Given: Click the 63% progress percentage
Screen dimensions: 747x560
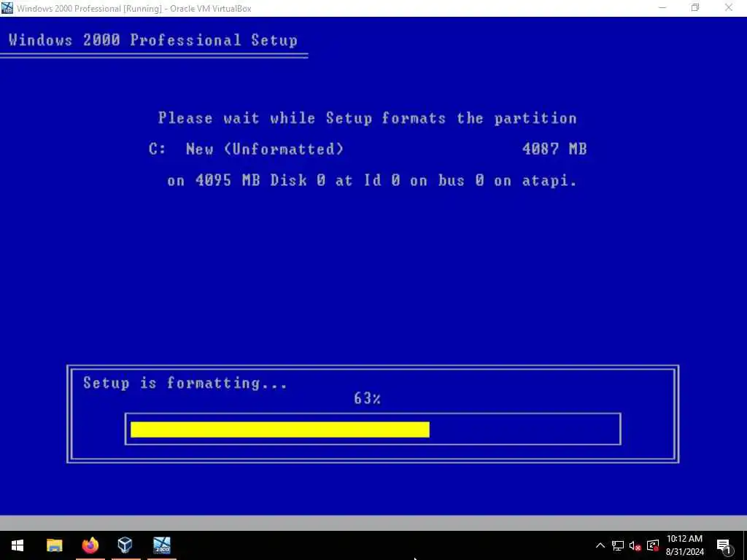Looking at the screenshot, I should (368, 398).
